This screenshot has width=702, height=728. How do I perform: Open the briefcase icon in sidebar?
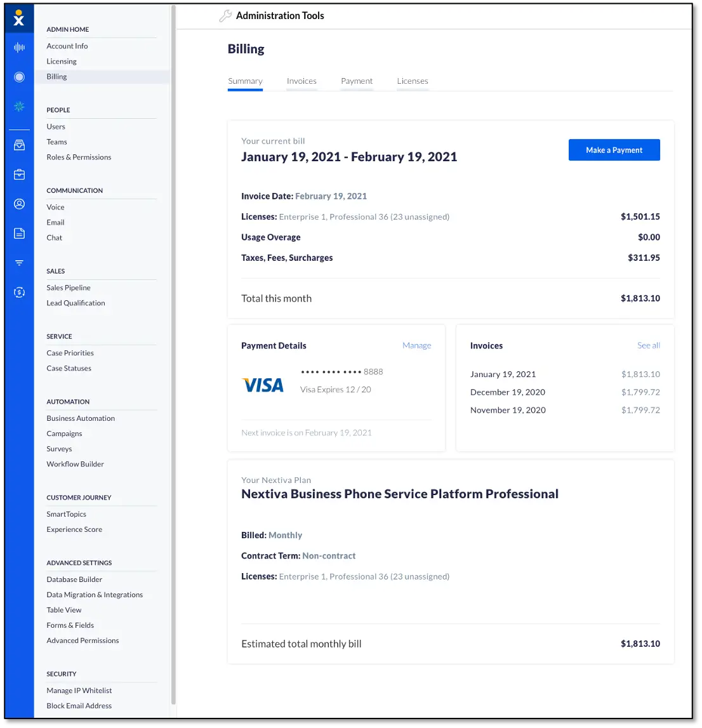[19, 175]
